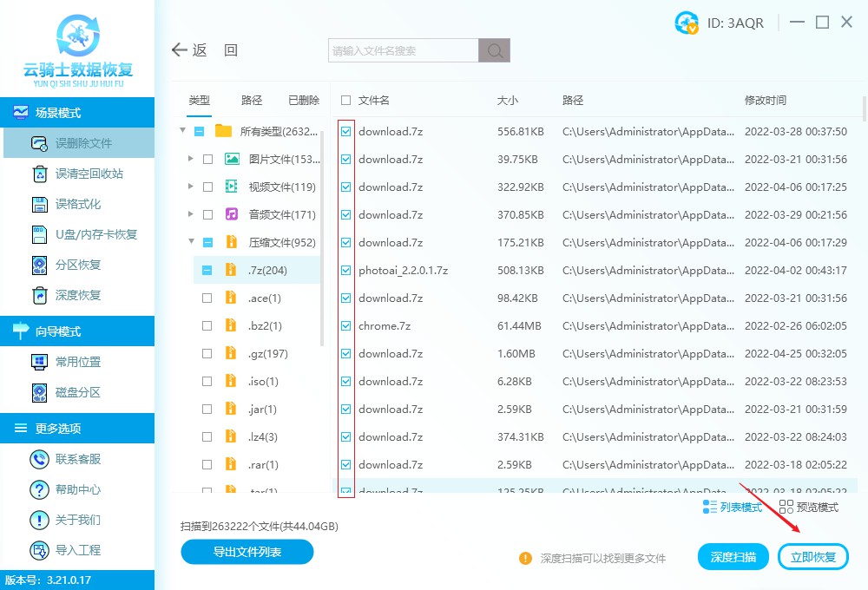Select the .jar(1) tree row
Image resolution: width=868 pixels, height=590 pixels.
256,409
